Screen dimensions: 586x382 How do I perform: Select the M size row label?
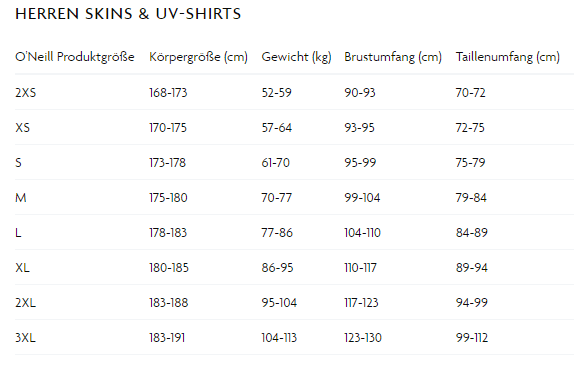click(21, 197)
